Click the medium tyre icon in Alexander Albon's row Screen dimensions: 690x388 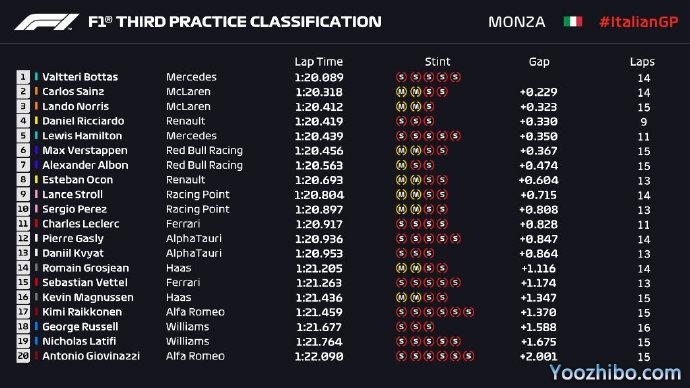pos(401,165)
